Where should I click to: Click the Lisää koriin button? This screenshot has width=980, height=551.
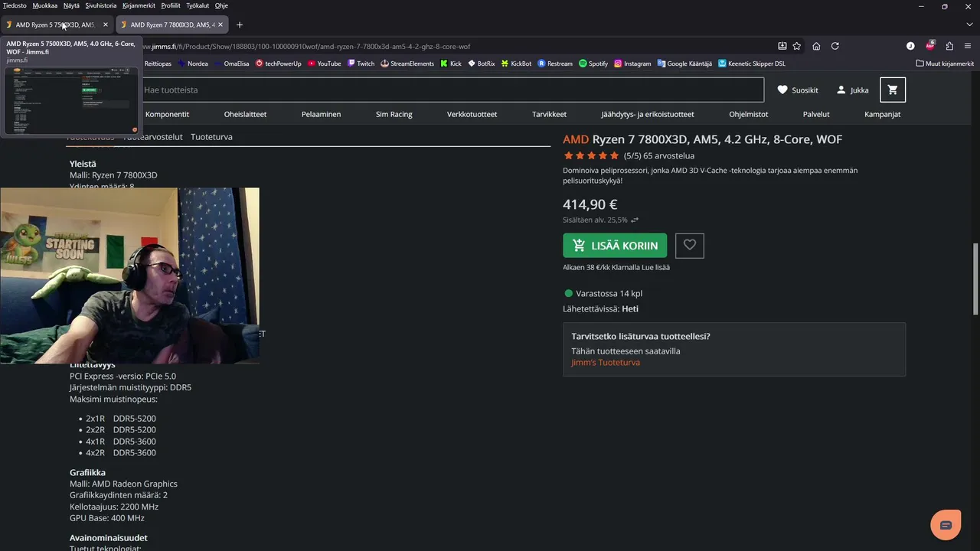tap(615, 246)
